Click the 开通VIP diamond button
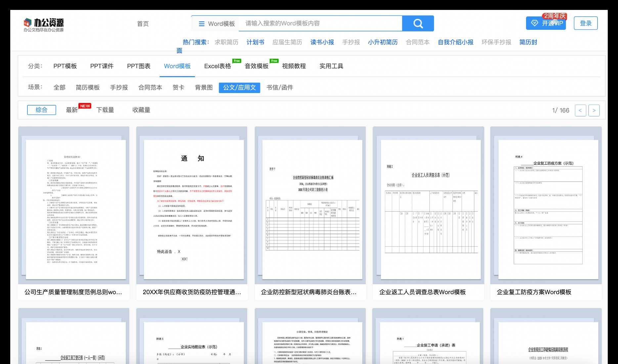The height and width of the screenshot is (364, 618). click(546, 23)
